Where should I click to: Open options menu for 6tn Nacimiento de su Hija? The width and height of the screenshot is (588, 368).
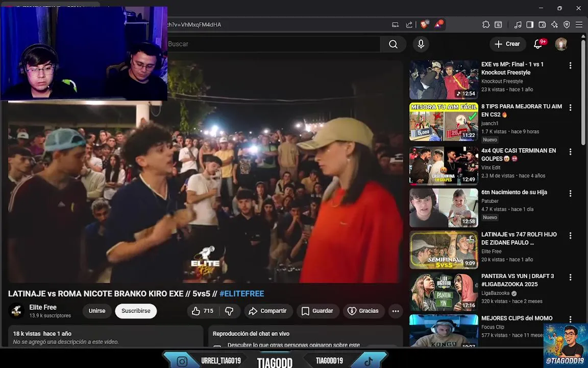click(570, 193)
